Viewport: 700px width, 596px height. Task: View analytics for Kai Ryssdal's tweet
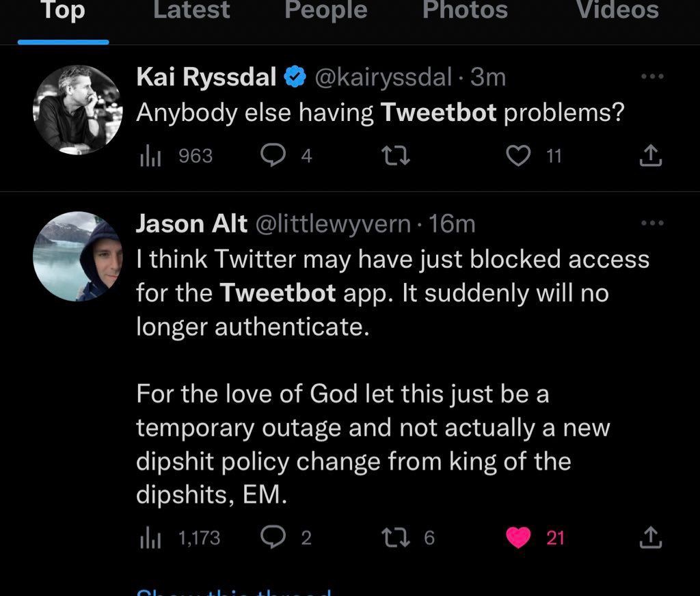point(149,157)
